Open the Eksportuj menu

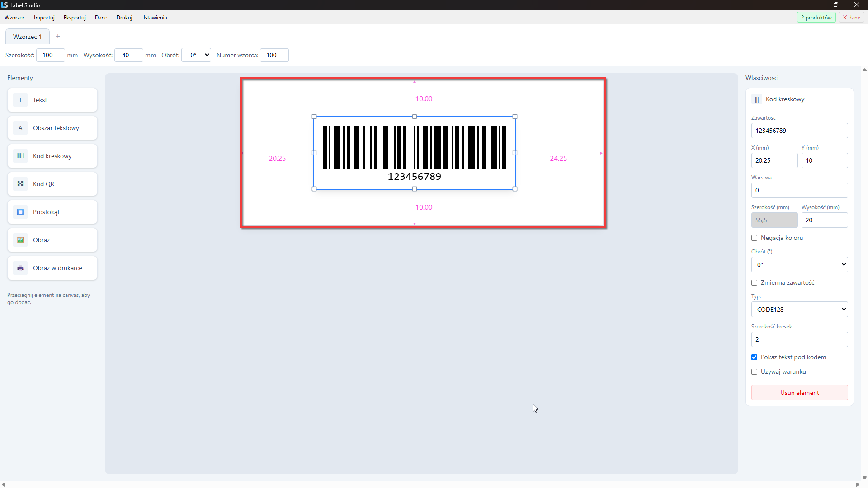(x=75, y=18)
